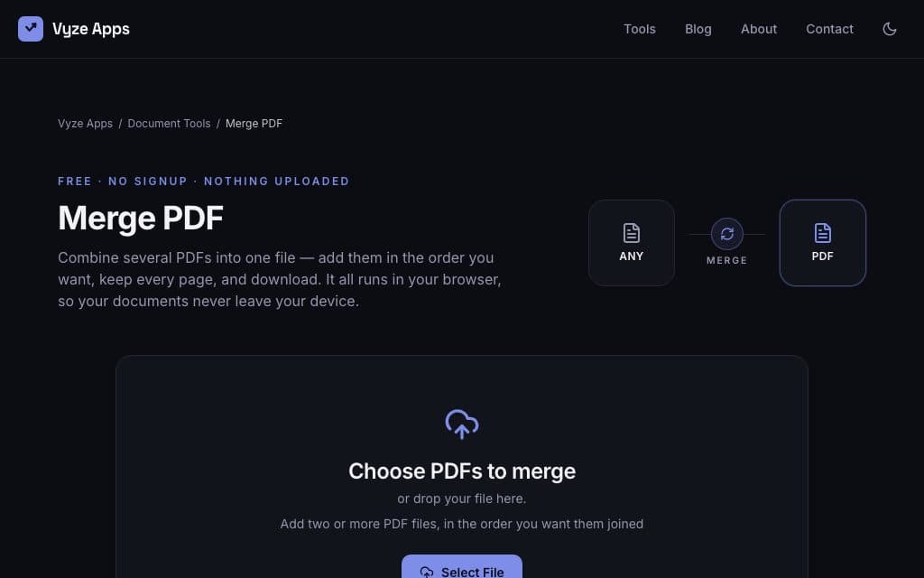Viewport: 924px width, 578px height.
Task: Click the Choose PDFs to merge heading
Action: (x=461, y=471)
